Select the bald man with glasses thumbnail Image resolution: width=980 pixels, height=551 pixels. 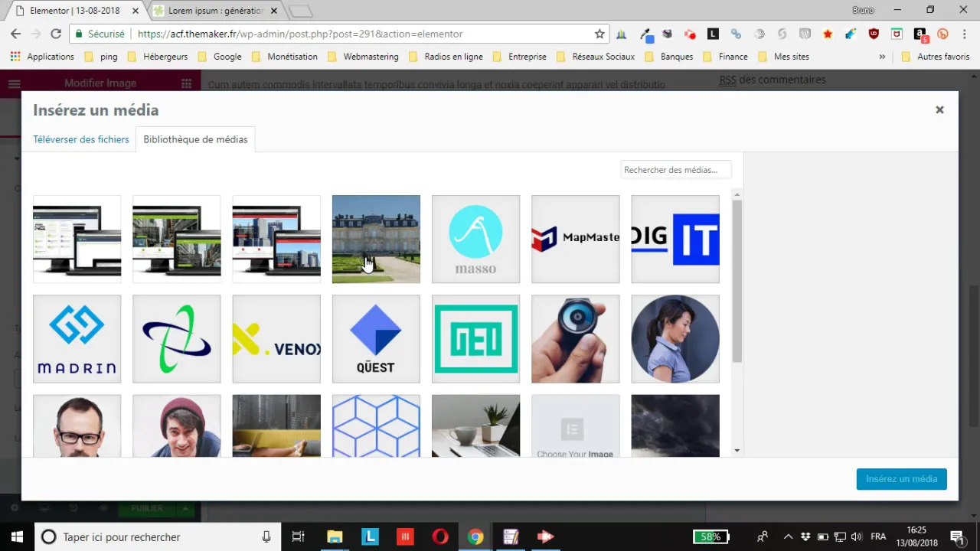coord(77,425)
